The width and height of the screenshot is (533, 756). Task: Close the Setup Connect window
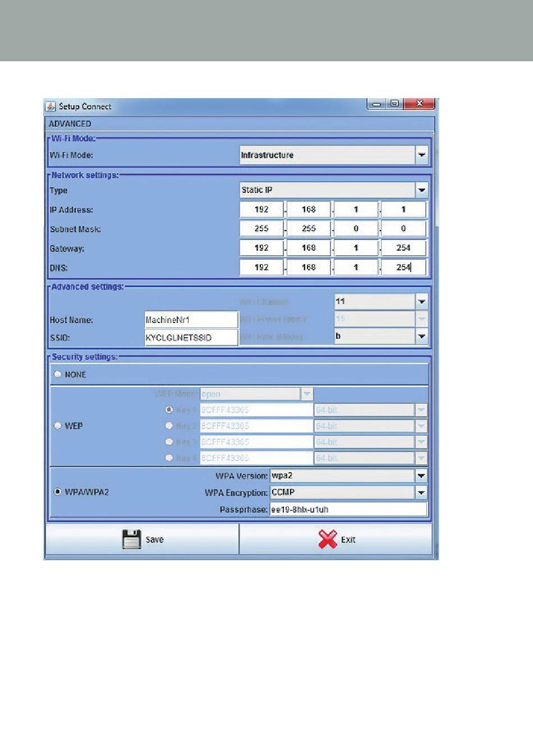(419, 104)
